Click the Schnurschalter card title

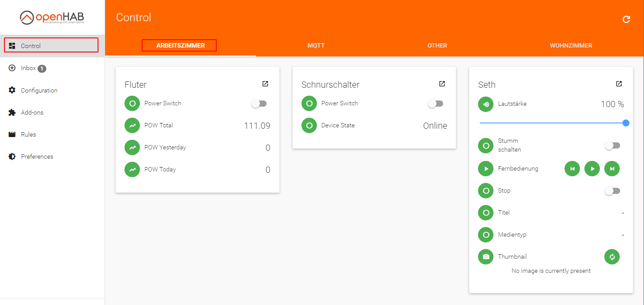click(331, 85)
